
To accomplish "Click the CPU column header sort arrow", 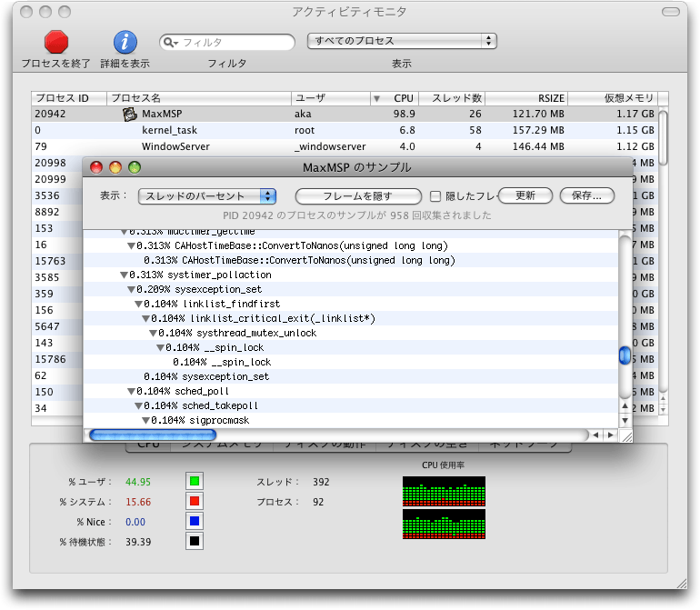I will tap(376, 98).
